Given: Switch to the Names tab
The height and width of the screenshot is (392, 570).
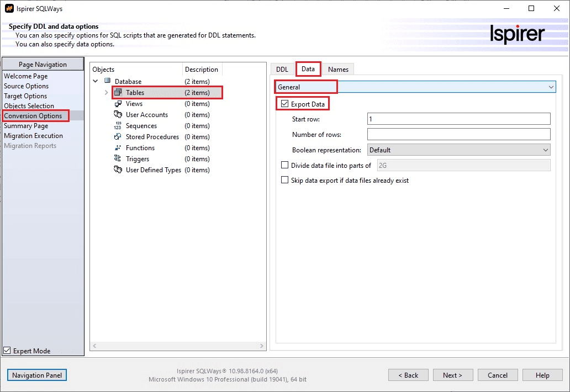Looking at the screenshot, I should pos(338,69).
